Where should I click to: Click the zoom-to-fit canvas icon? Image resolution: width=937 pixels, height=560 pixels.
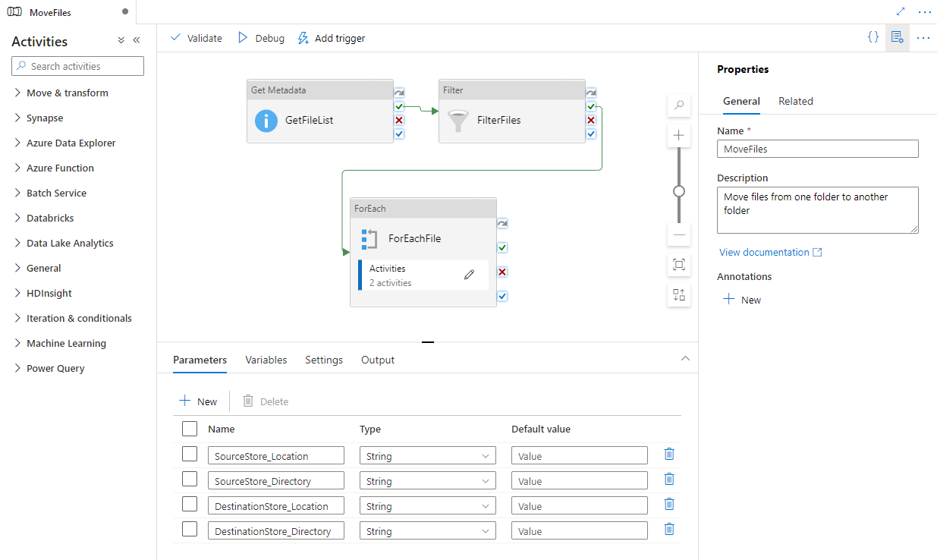[x=678, y=265]
